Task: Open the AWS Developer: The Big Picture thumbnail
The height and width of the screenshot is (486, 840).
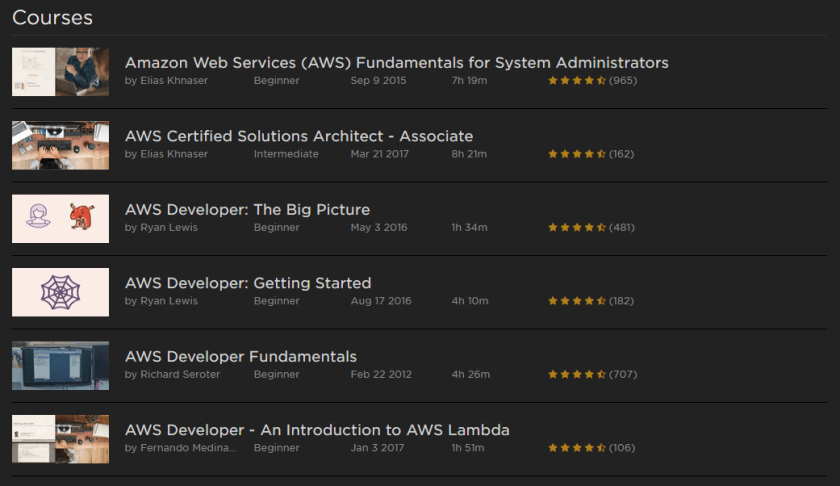Action: 60,219
